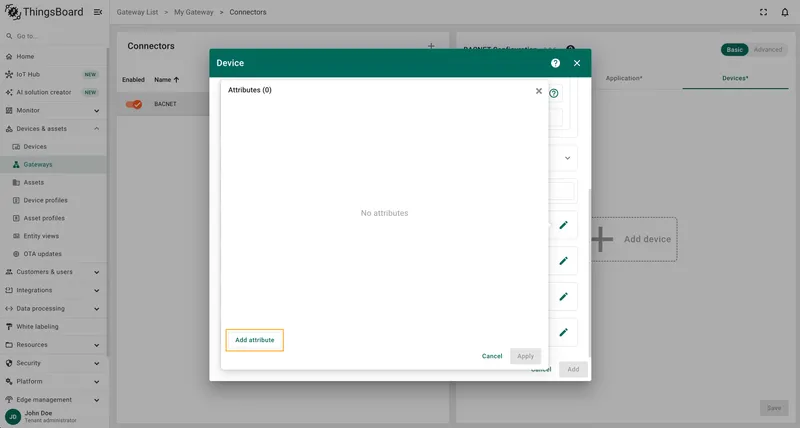Open Entity views page
The width and height of the screenshot is (800, 428).
click(x=54, y=236)
